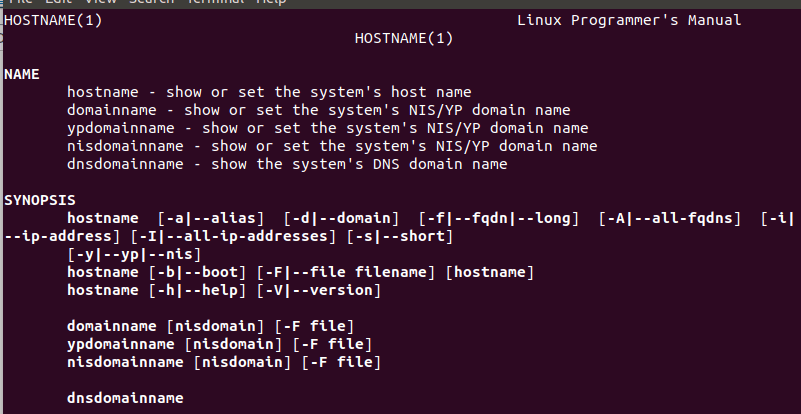The image size is (801, 414).
Task: Click the [-V|--version] option text
Action: click(319, 290)
